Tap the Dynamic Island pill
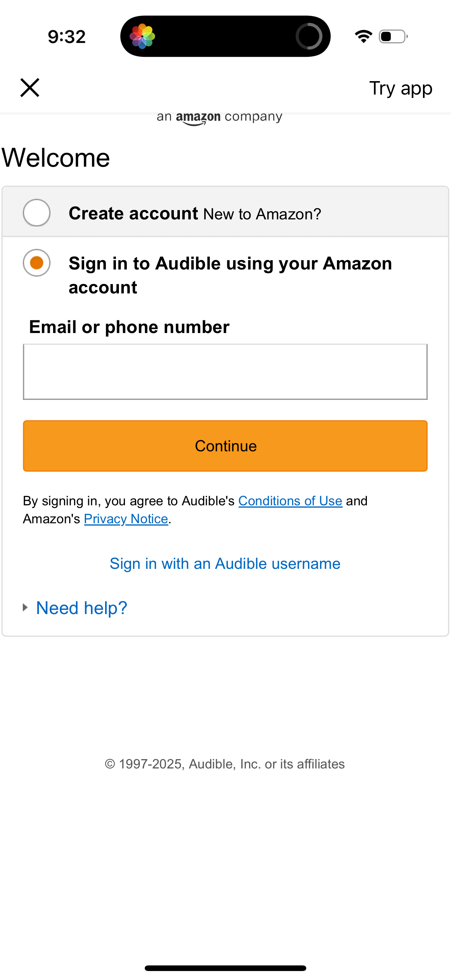Viewport: 451px width, 980px height. [x=225, y=36]
